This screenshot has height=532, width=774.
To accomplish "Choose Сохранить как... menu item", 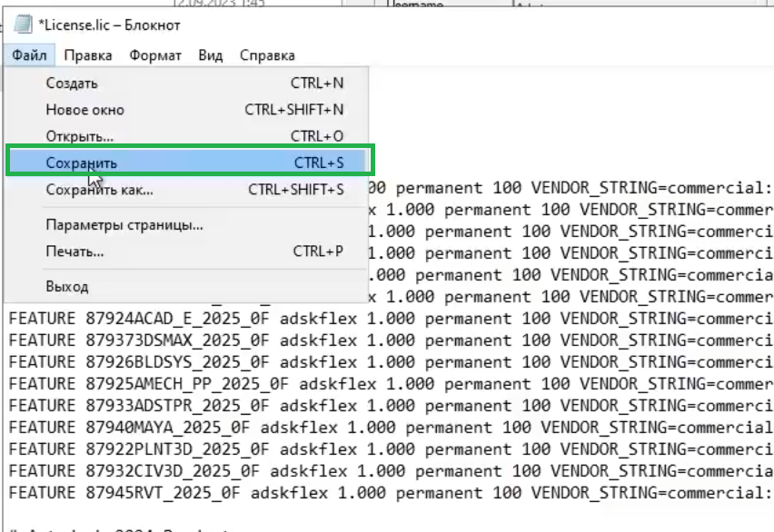I will pos(99,190).
